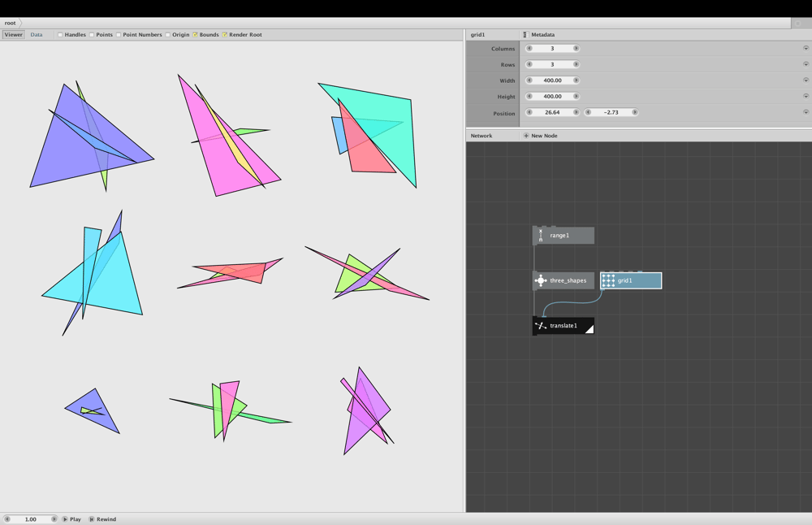
Task: Enable the Origin checkbox
Action: (x=168, y=35)
